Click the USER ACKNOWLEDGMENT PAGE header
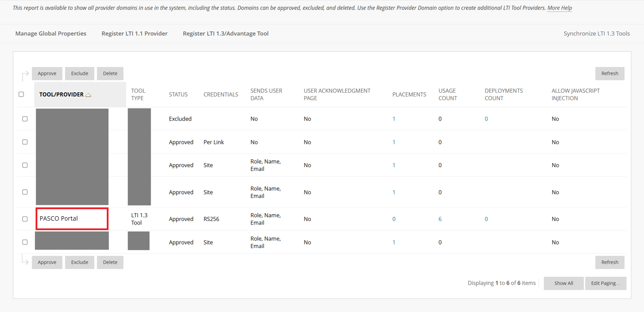644x312 pixels. coord(337,94)
